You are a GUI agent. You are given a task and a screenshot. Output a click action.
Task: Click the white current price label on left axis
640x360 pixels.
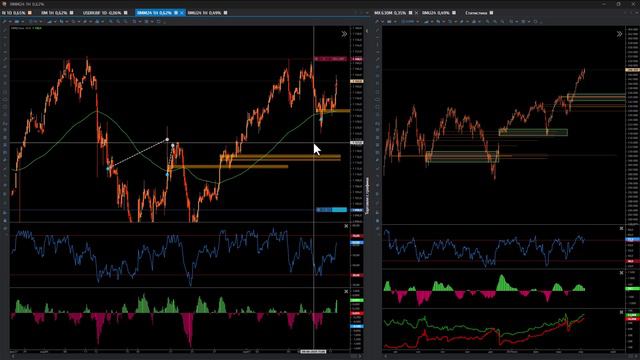pos(357,81)
